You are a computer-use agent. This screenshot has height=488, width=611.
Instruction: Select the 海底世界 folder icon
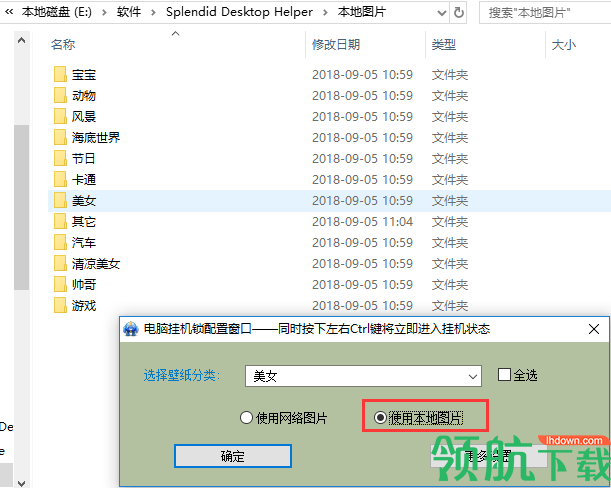60,138
